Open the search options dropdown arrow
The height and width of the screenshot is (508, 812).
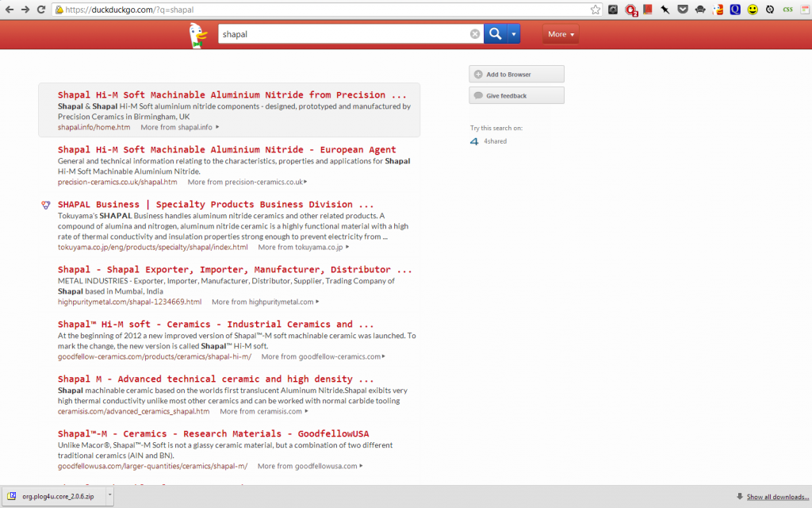tap(514, 34)
